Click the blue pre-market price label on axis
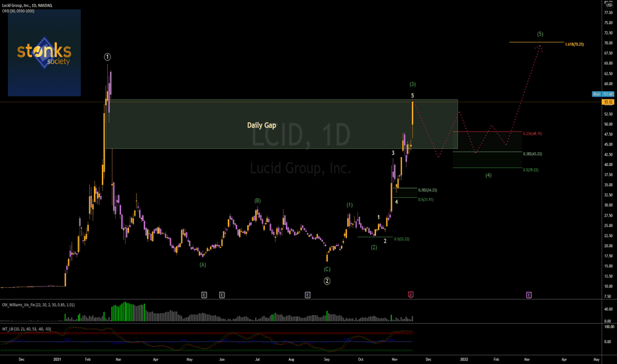This screenshot has height=364, width=617. coord(603,94)
